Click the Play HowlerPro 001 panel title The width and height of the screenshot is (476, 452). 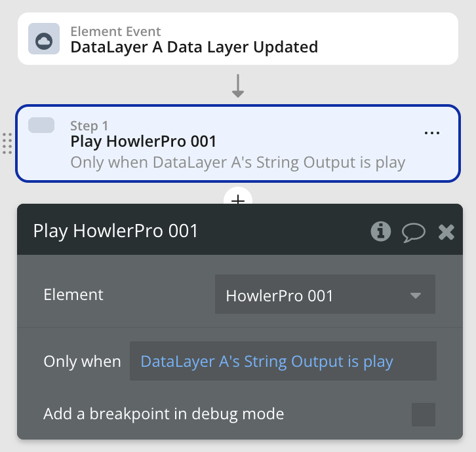coord(115,231)
